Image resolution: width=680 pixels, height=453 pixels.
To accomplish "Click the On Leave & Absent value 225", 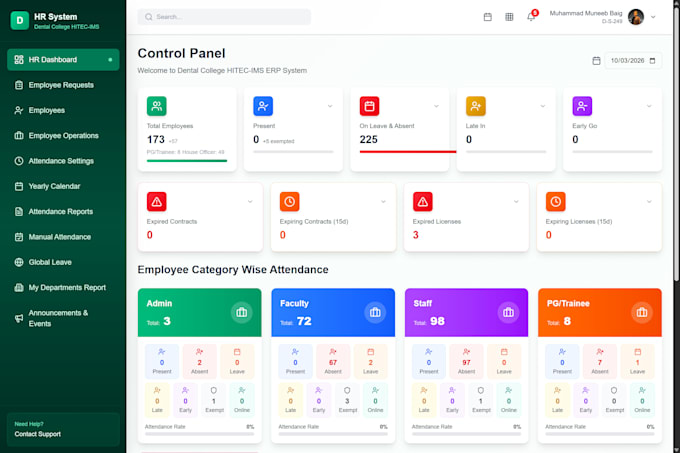I will tap(369, 140).
